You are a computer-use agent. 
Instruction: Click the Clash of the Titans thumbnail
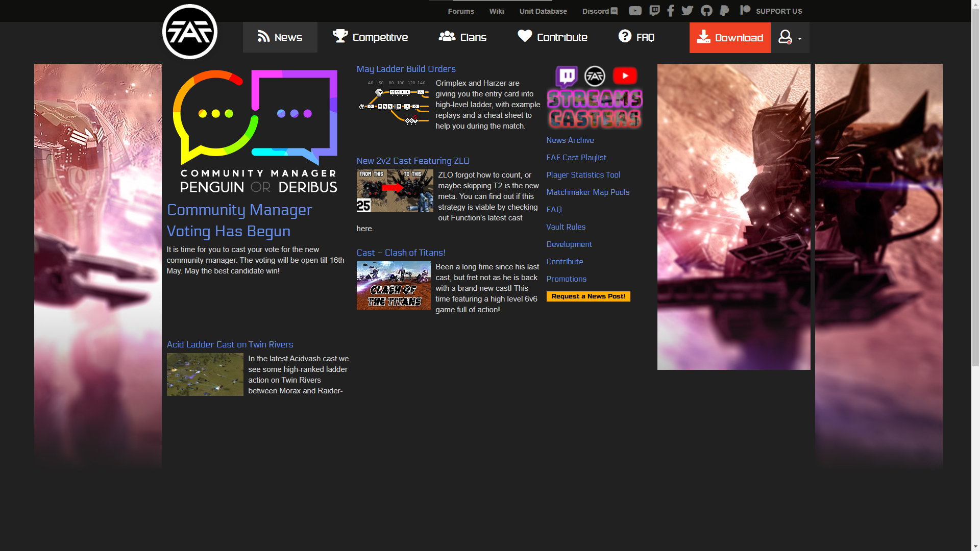tap(394, 286)
